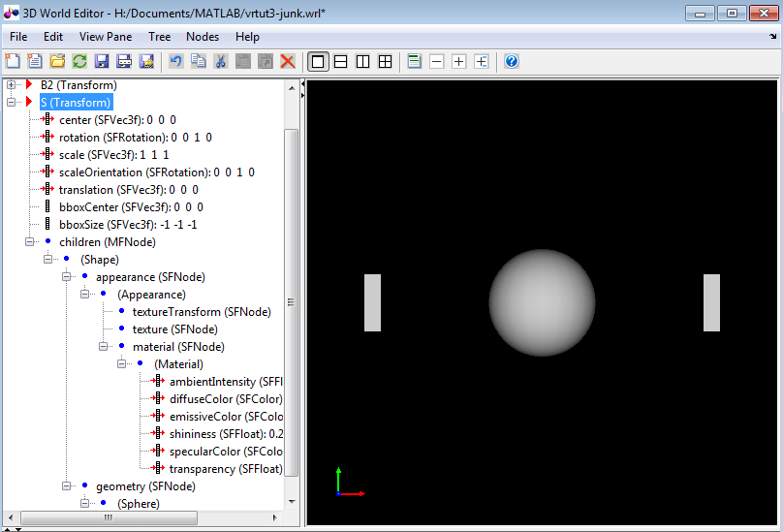
Task: Click tree panel vertical scrollbar down arrow
Action: [292, 502]
